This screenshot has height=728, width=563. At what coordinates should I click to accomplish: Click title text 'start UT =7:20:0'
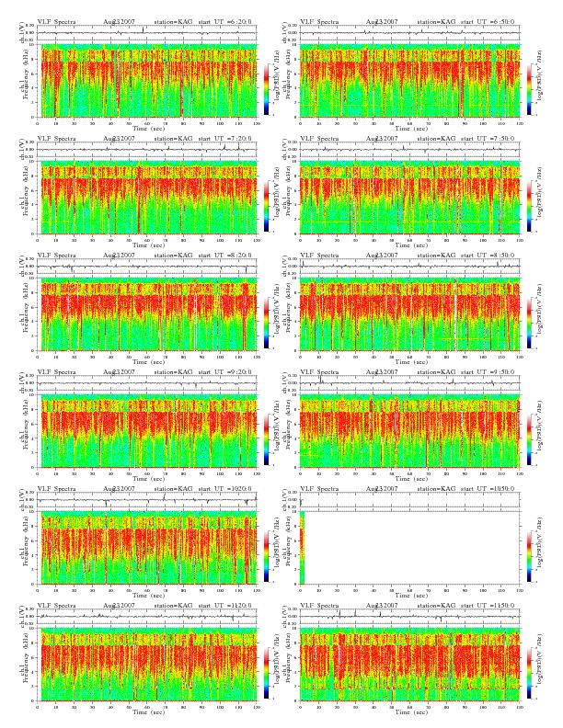pos(224,139)
